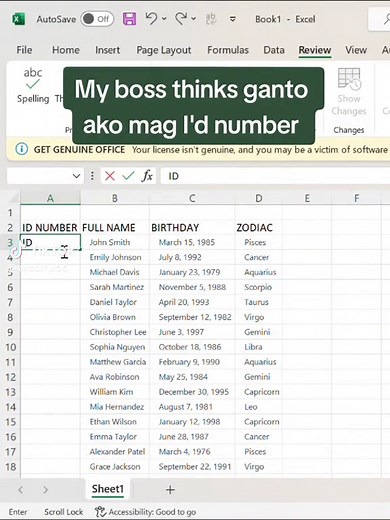Select the Review tab

click(x=315, y=50)
